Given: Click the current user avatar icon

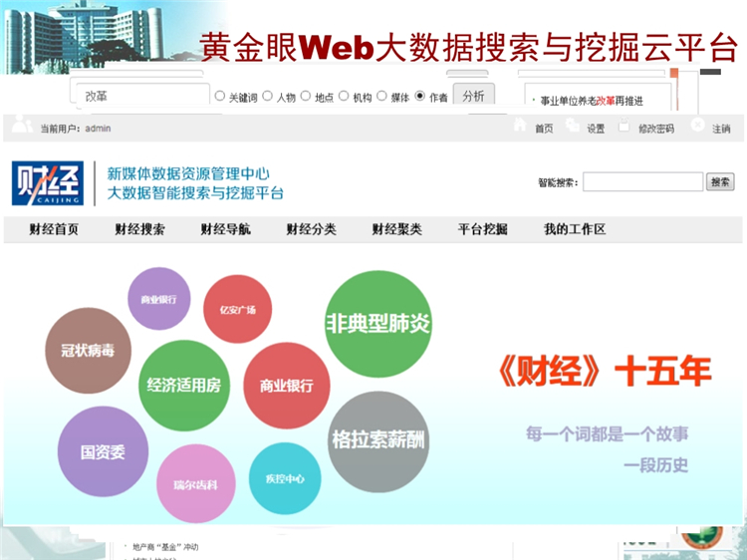Looking at the screenshot, I should (x=22, y=125).
